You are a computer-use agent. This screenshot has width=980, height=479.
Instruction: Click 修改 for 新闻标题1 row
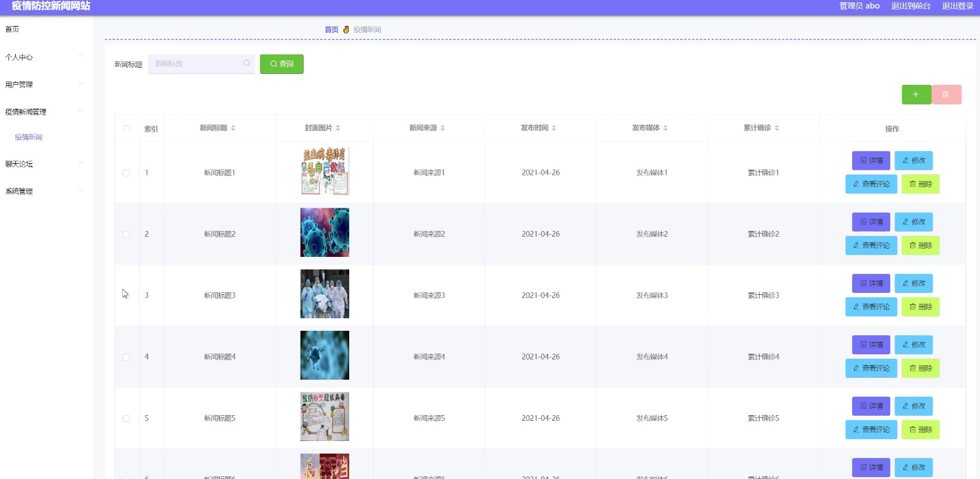914,161
